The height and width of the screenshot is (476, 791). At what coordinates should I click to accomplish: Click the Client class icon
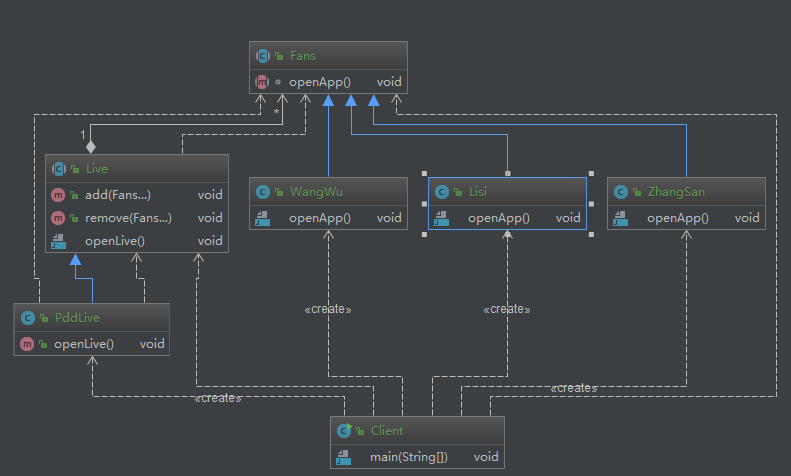pyautogui.click(x=344, y=431)
